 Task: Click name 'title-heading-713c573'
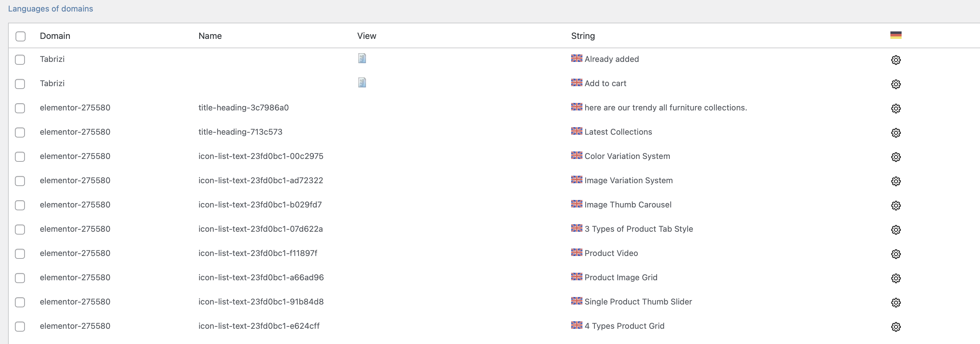(240, 132)
